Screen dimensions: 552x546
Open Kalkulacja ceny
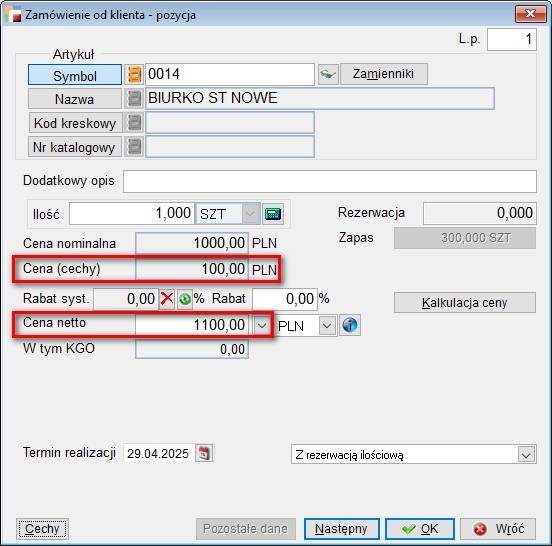tap(465, 302)
